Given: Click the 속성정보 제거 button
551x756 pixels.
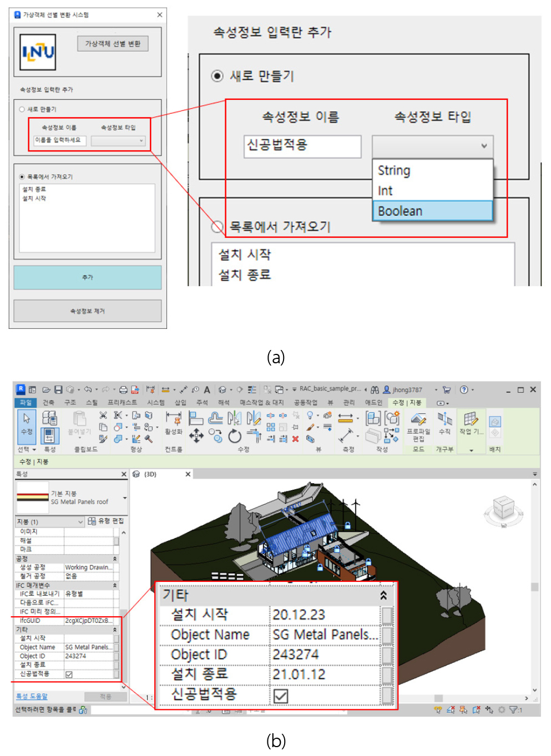Looking at the screenshot, I should 88,311.
